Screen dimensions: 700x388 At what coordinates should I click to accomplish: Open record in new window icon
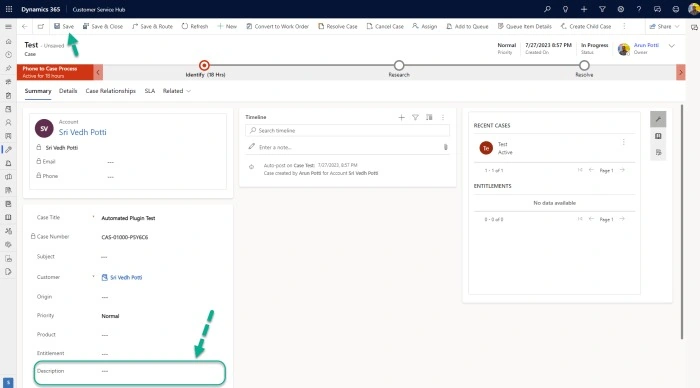tap(41, 26)
